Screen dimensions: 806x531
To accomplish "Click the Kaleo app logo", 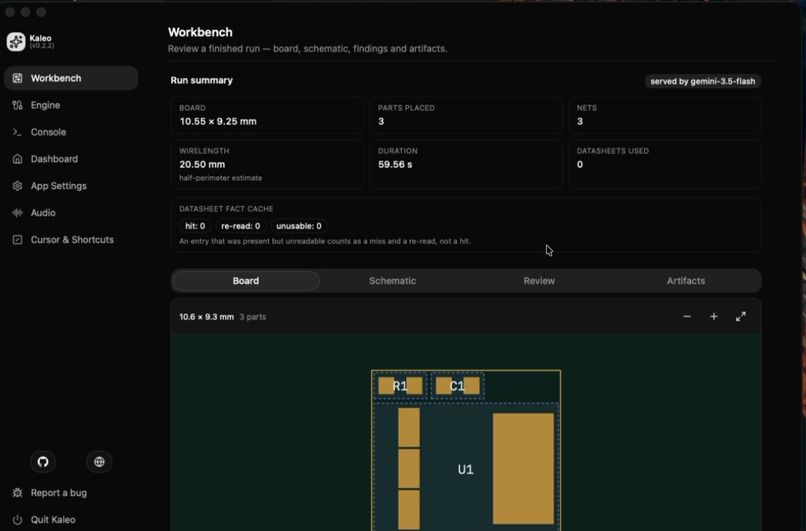I will click(x=16, y=42).
